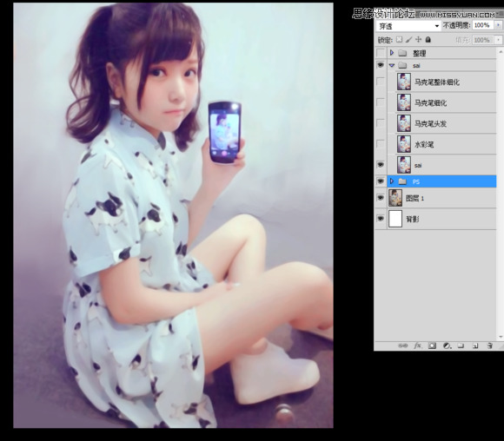Hide the sai layer inside sai group
This screenshot has width=504, height=441.
[x=381, y=165]
